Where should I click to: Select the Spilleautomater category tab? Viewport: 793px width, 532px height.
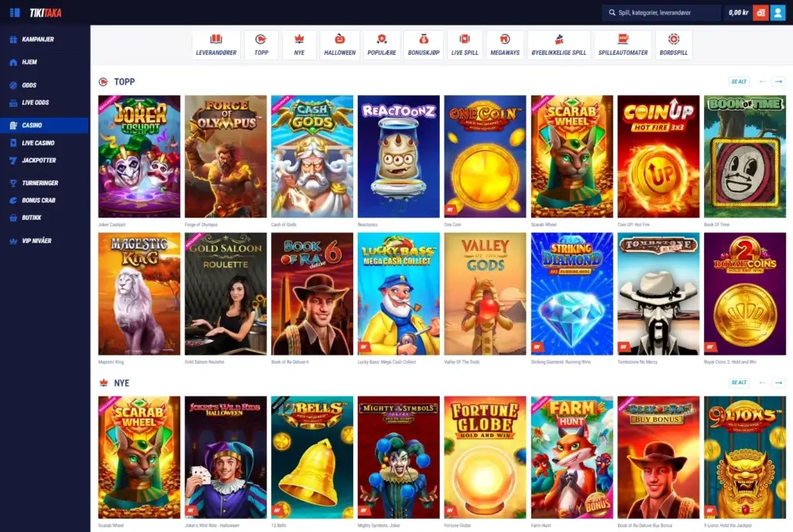[x=623, y=45]
